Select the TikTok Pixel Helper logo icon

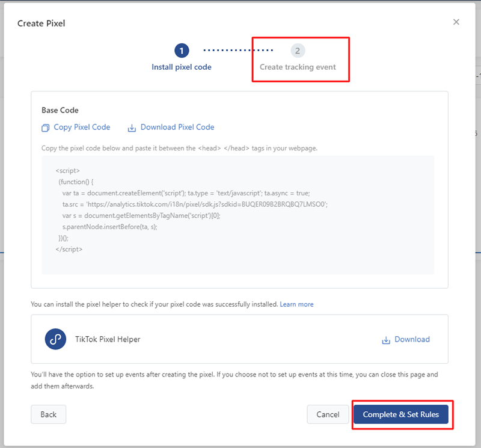[55, 339]
